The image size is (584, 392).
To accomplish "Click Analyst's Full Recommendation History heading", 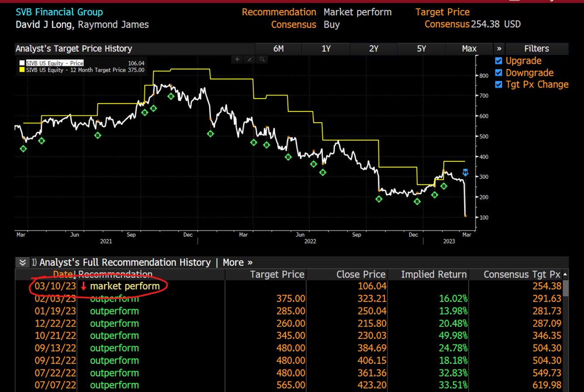I will pyautogui.click(x=125, y=263).
